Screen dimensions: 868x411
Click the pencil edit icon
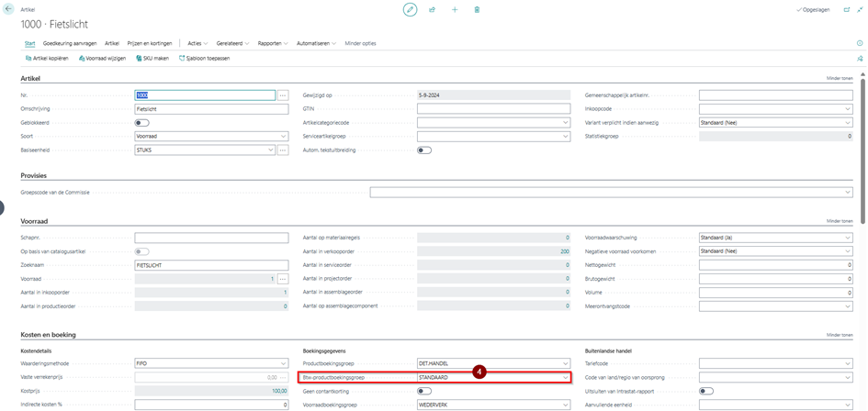[x=410, y=9]
